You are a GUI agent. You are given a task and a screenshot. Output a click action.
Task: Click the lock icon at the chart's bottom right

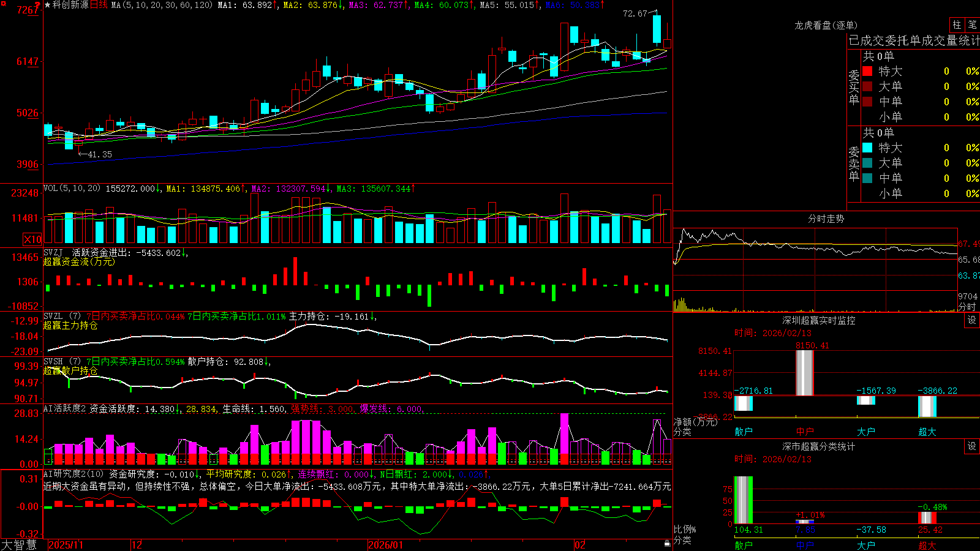667,543
